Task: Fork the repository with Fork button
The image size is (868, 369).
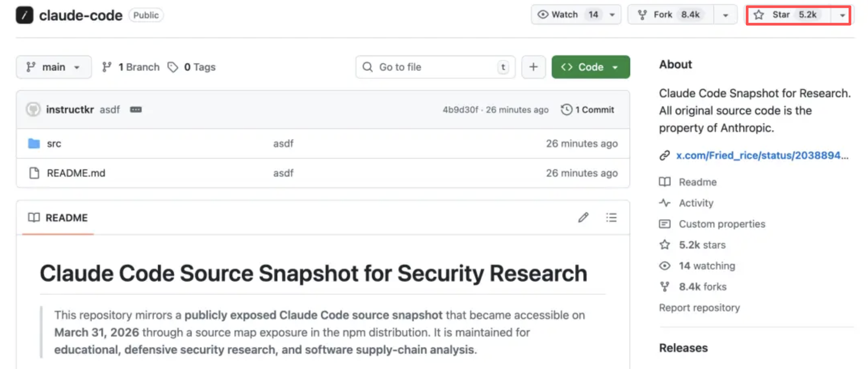Action: coord(670,15)
